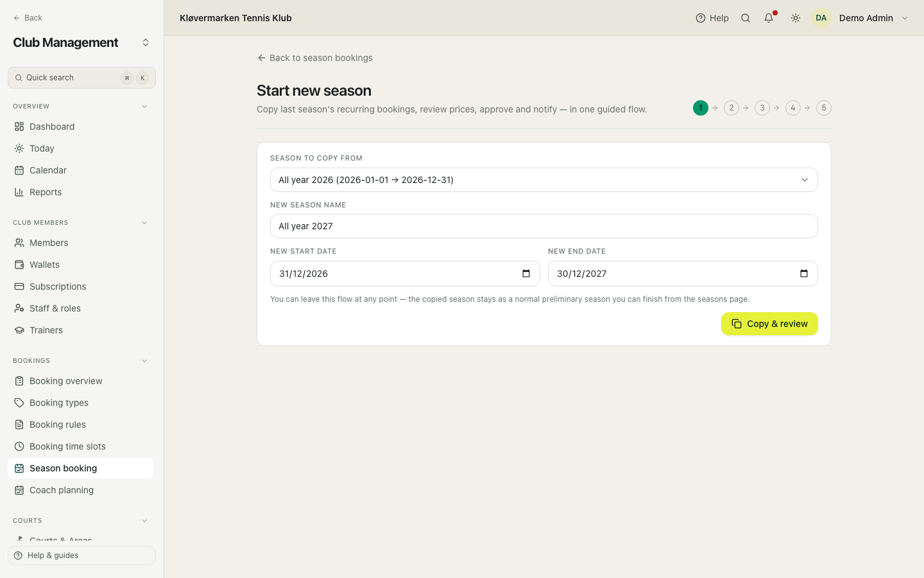Image resolution: width=924 pixels, height=578 pixels.
Task: Click the Wallets icon in sidebar
Action: [19, 265]
